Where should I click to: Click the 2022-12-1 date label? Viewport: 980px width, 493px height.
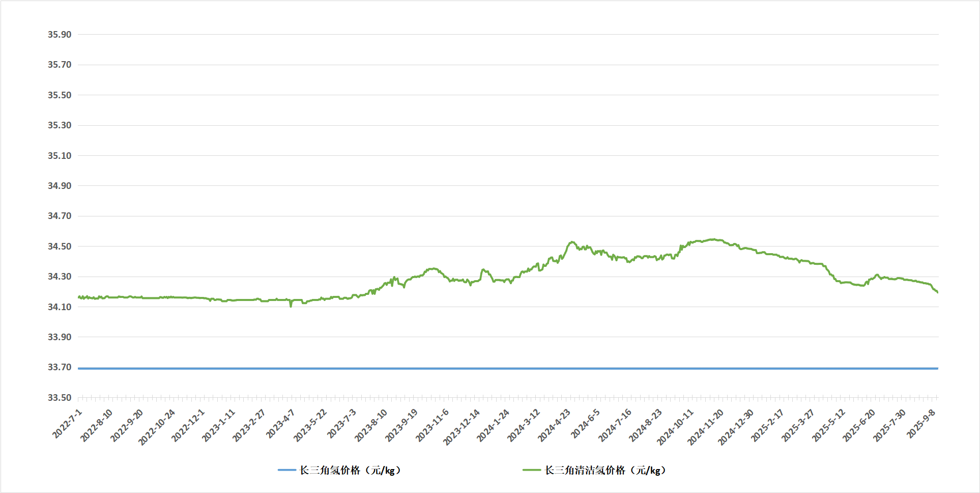point(188,425)
